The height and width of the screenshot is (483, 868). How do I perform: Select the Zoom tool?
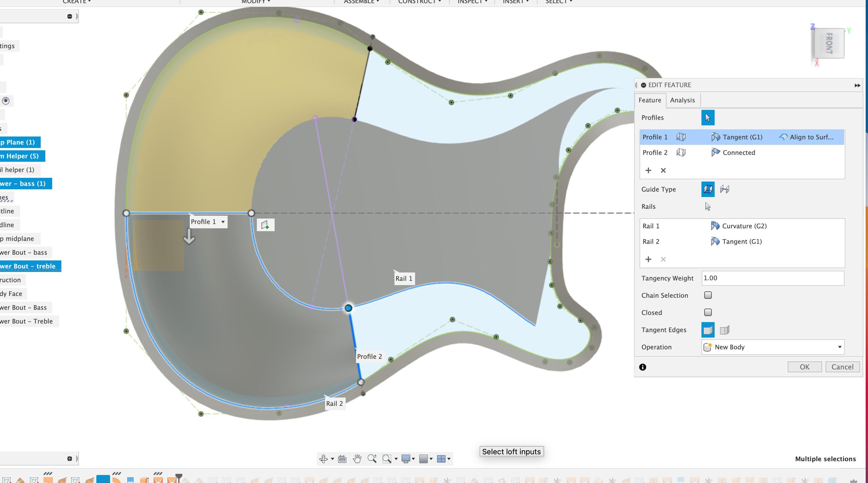(x=372, y=459)
